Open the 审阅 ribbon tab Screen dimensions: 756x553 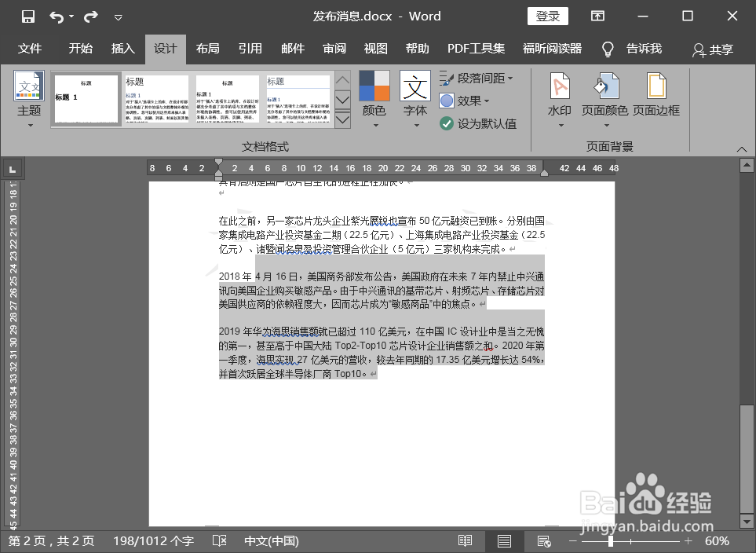(334, 49)
